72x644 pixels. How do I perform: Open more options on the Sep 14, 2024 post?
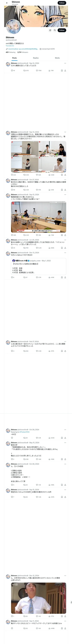(x=65, y=63)
